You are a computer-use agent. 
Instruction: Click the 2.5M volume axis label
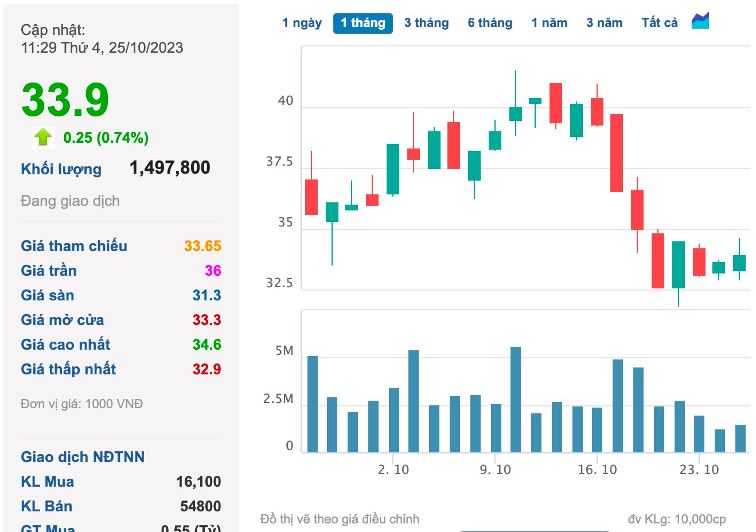[x=278, y=399]
